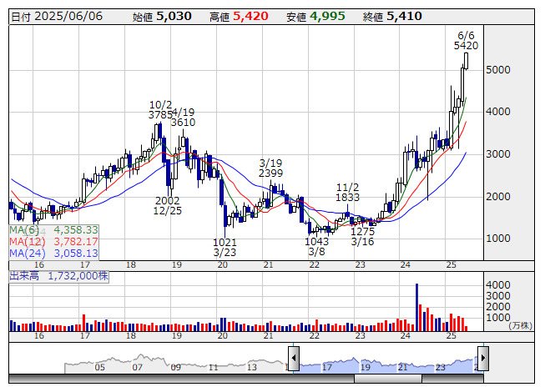The height and width of the screenshot is (392, 545).
Task: Click the 1021 3/23 low annotation
Action: [225, 247]
